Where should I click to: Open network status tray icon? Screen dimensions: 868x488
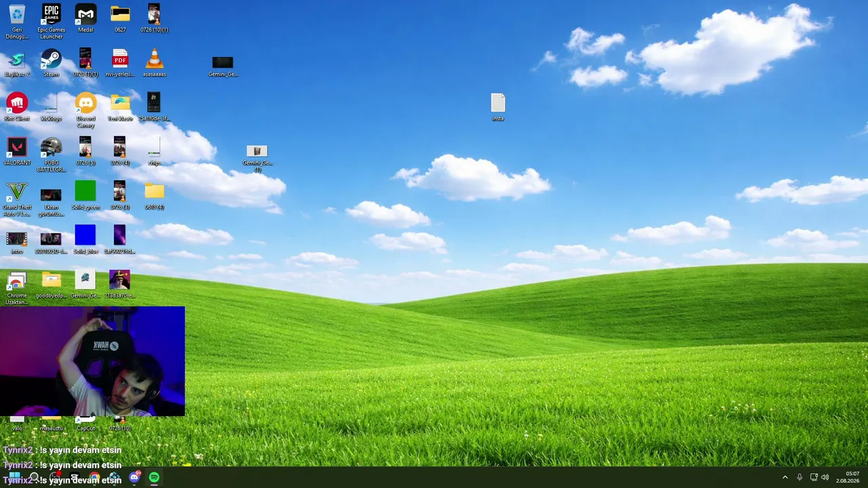coord(814,478)
